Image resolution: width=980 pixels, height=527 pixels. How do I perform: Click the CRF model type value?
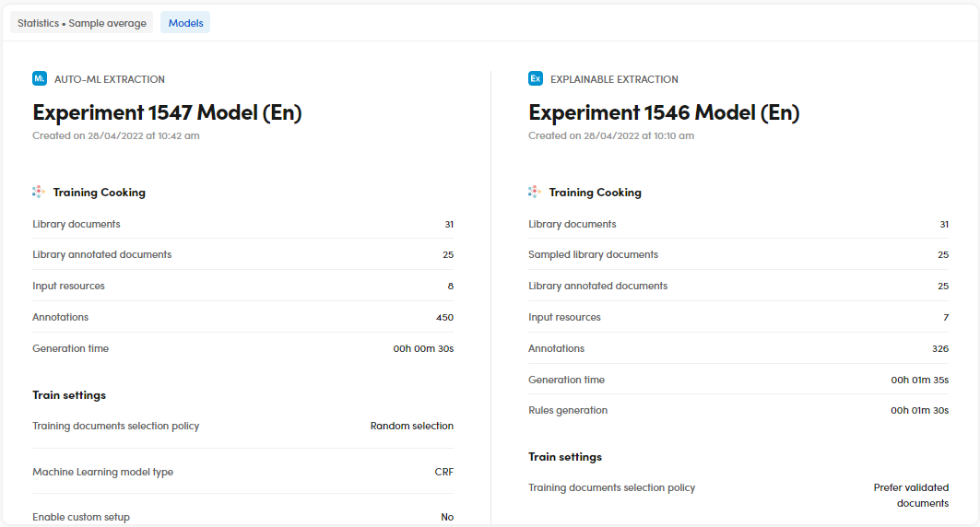click(443, 473)
